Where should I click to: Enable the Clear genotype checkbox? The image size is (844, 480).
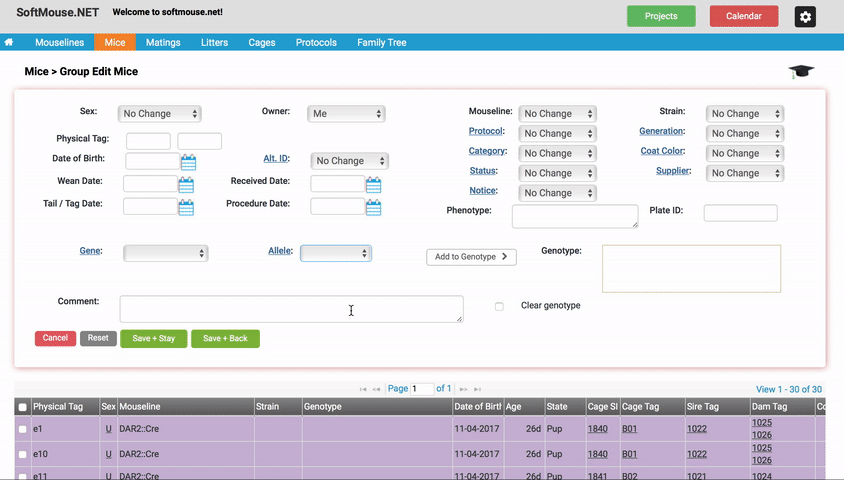coord(499,306)
